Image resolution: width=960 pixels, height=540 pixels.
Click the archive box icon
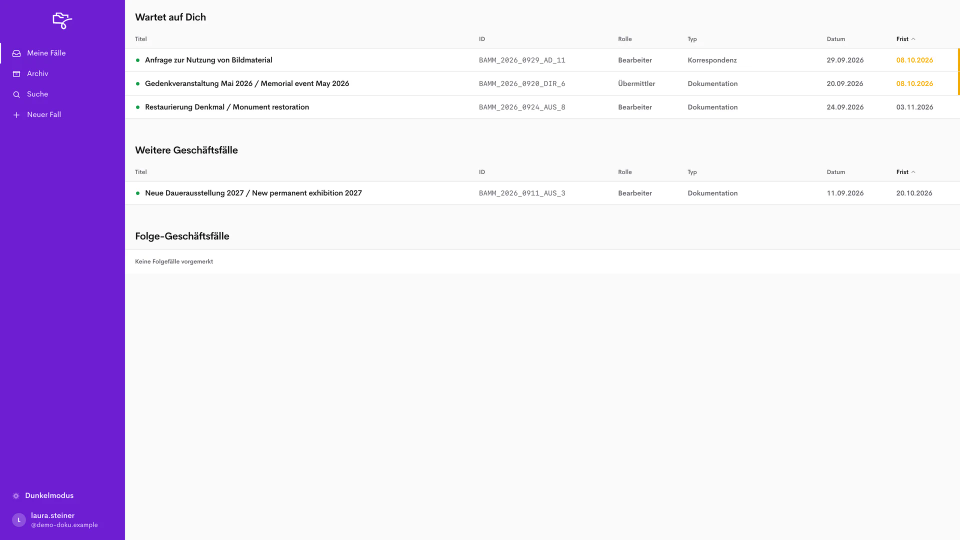pos(17,73)
